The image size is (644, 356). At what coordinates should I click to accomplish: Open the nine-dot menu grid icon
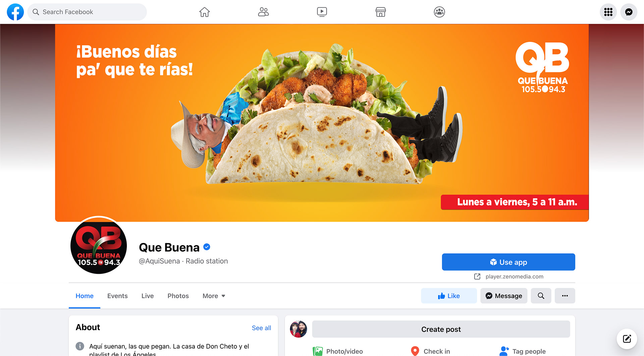tap(608, 12)
